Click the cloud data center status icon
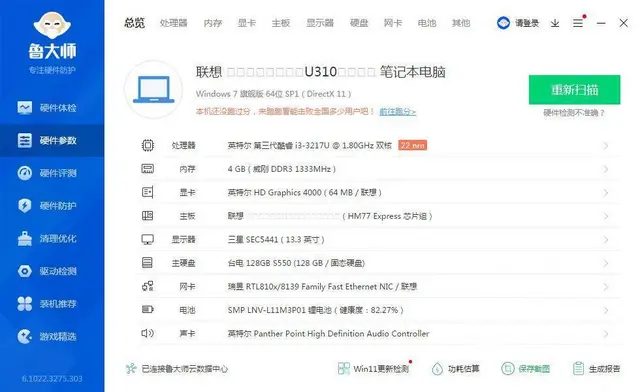The height and width of the screenshot is (392, 640). 131,369
